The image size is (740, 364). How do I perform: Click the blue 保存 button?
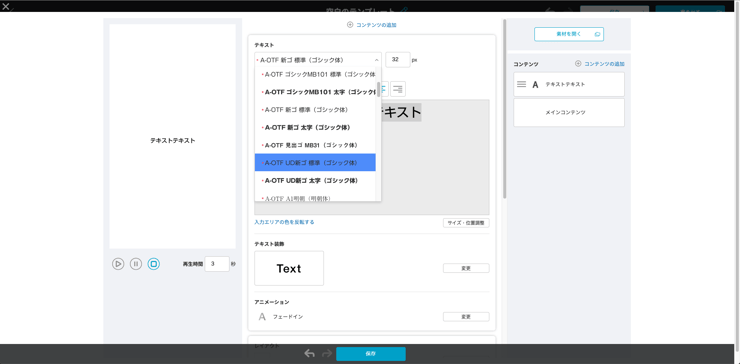(x=370, y=354)
